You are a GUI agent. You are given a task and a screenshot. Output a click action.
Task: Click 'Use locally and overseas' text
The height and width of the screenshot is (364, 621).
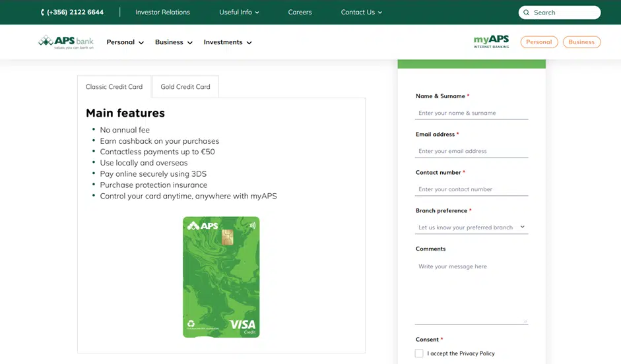pos(144,163)
